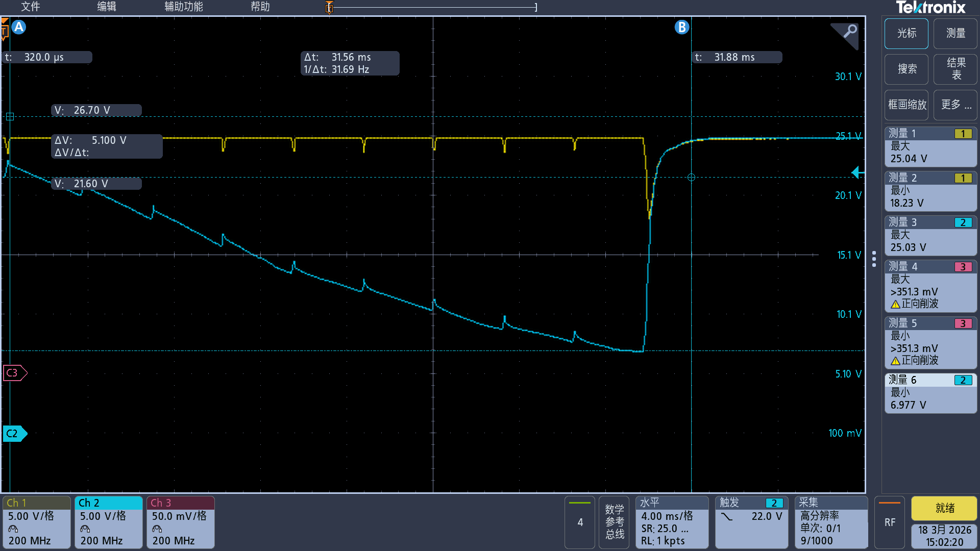Open the RF badge
Screen dimensions: 980x551
coord(889,522)
